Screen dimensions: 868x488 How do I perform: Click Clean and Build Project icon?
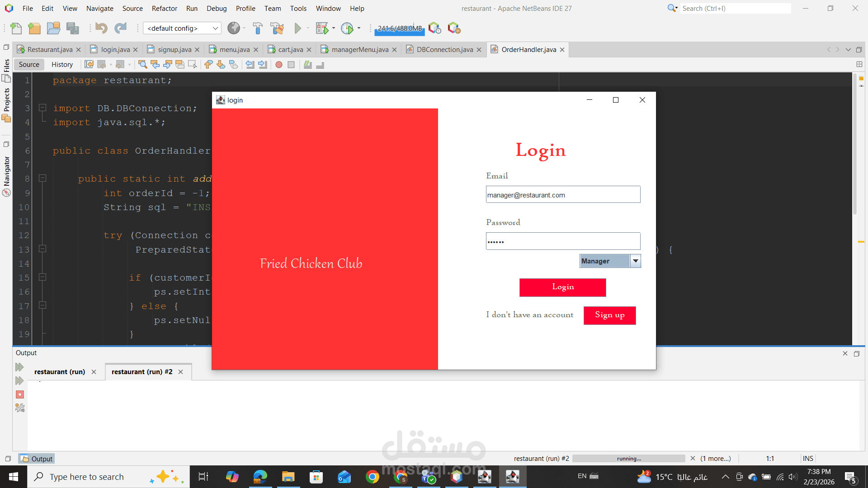pyautogui.click(x=277, y=28)
